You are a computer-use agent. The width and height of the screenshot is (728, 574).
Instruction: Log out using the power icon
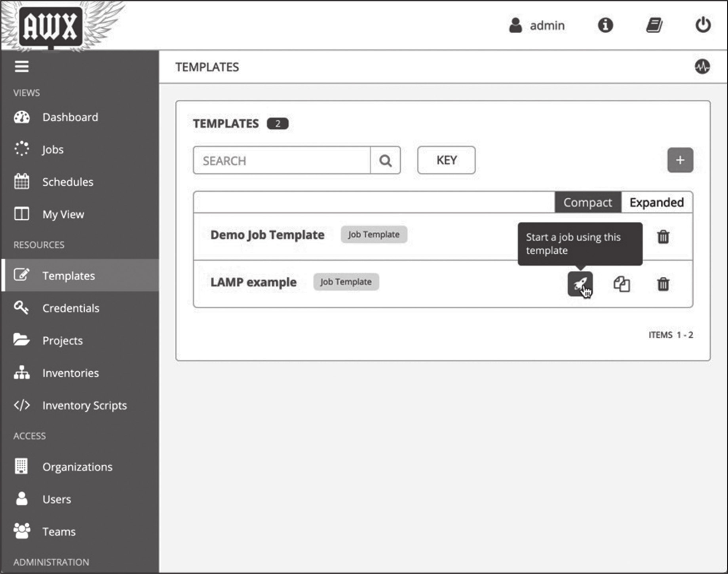tap(703, 25)
